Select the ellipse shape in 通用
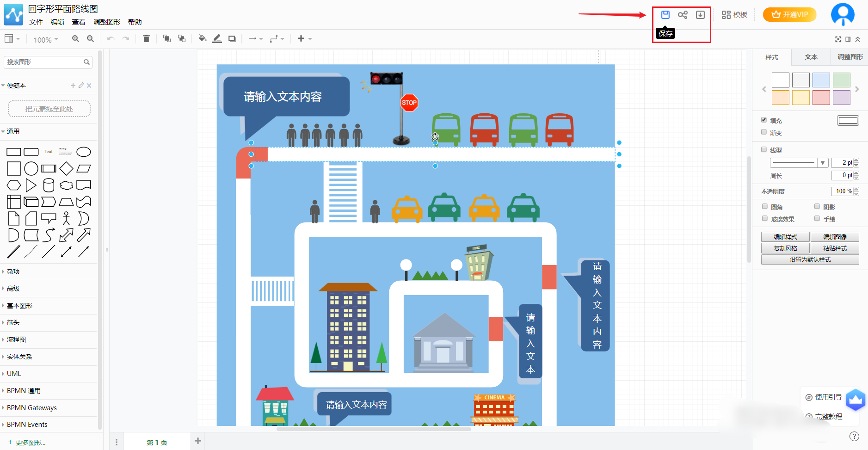 83,152
